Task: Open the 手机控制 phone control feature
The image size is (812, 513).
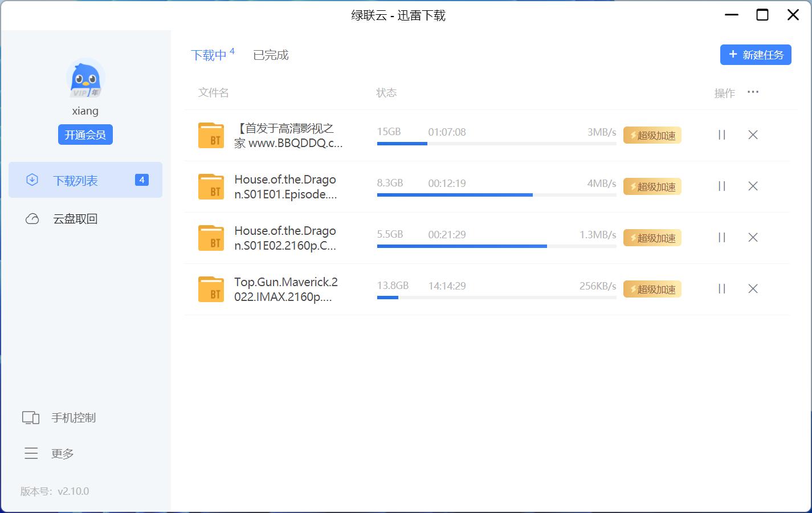Action: tap(74, 417)
